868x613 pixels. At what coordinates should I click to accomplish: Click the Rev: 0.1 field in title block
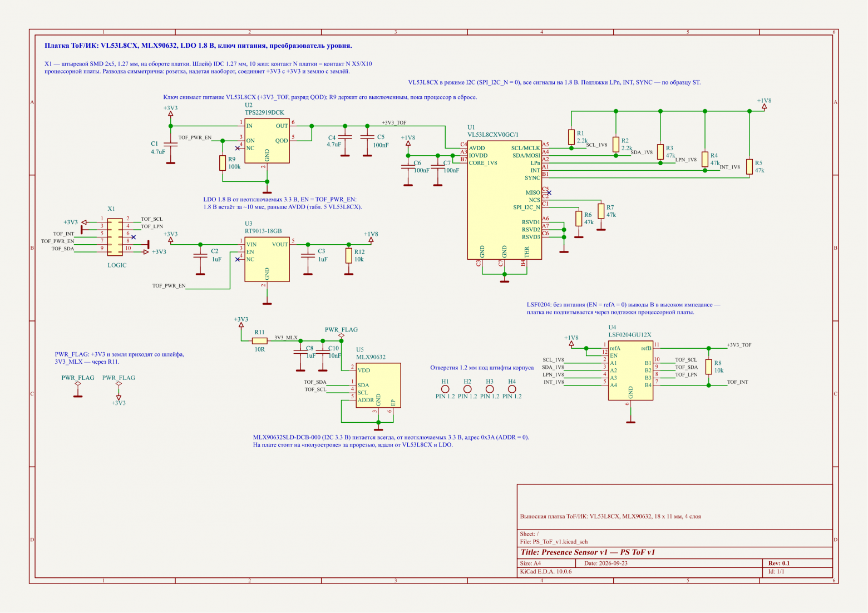pos(779,563)
